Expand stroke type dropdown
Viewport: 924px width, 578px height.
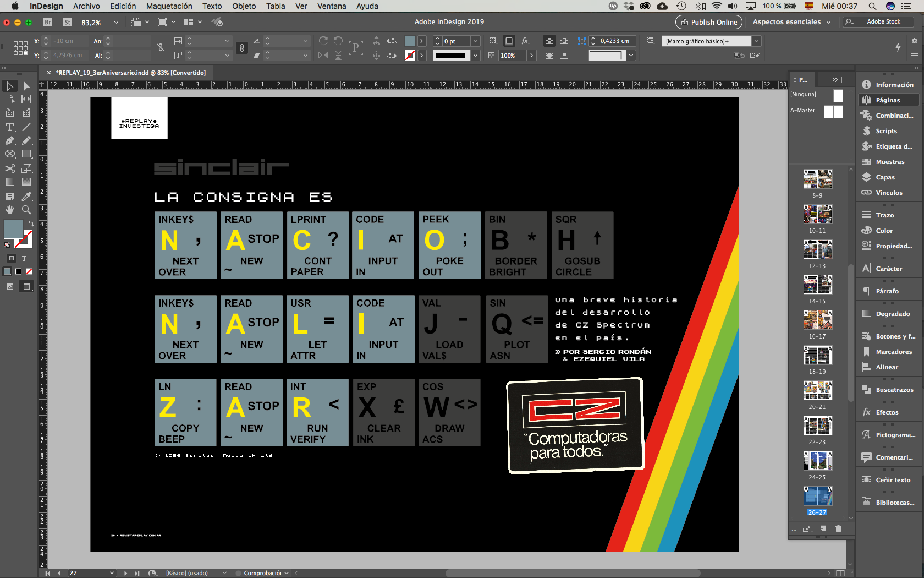coord(475,56)
